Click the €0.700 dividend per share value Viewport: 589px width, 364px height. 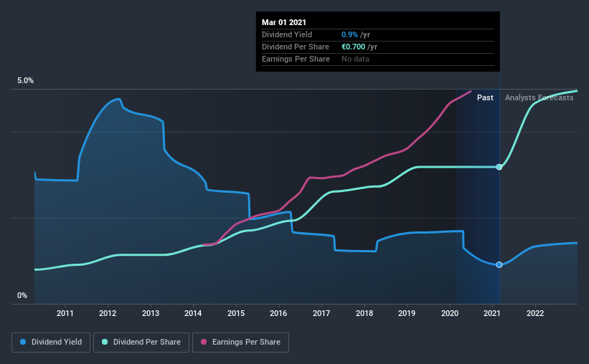click(353, 47)
